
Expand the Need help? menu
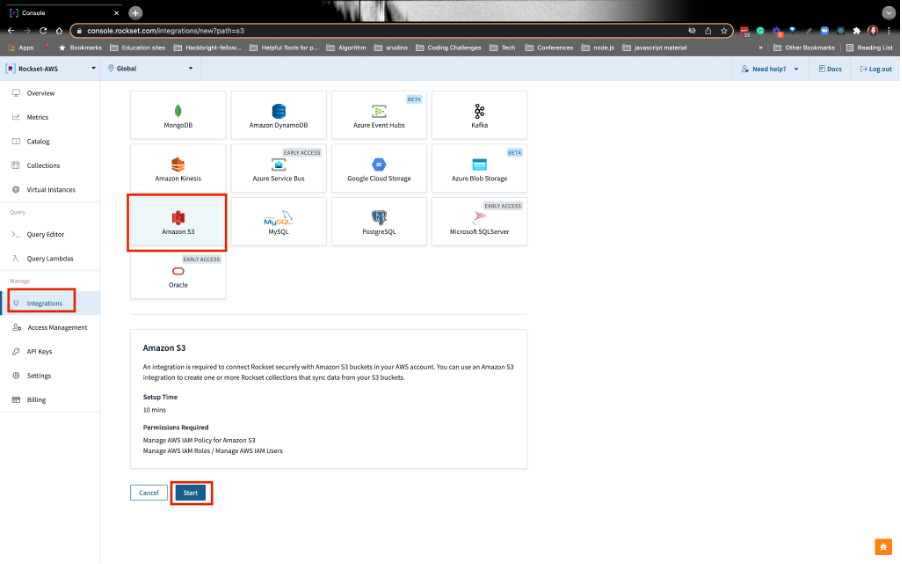[770, 69]
